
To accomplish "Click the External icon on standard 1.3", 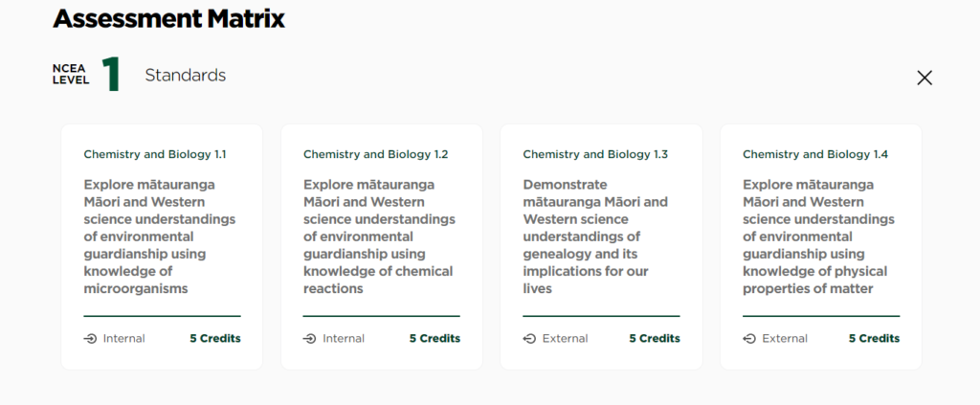I will pos(529,338).
